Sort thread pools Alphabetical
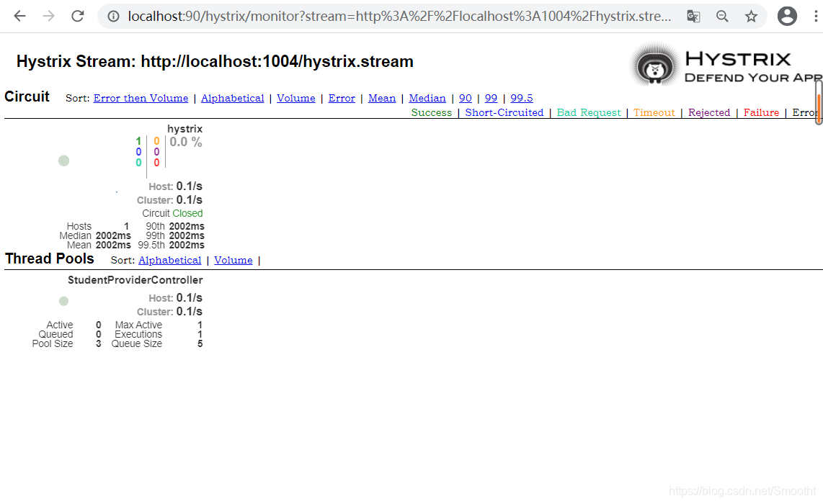 (170, 260)
